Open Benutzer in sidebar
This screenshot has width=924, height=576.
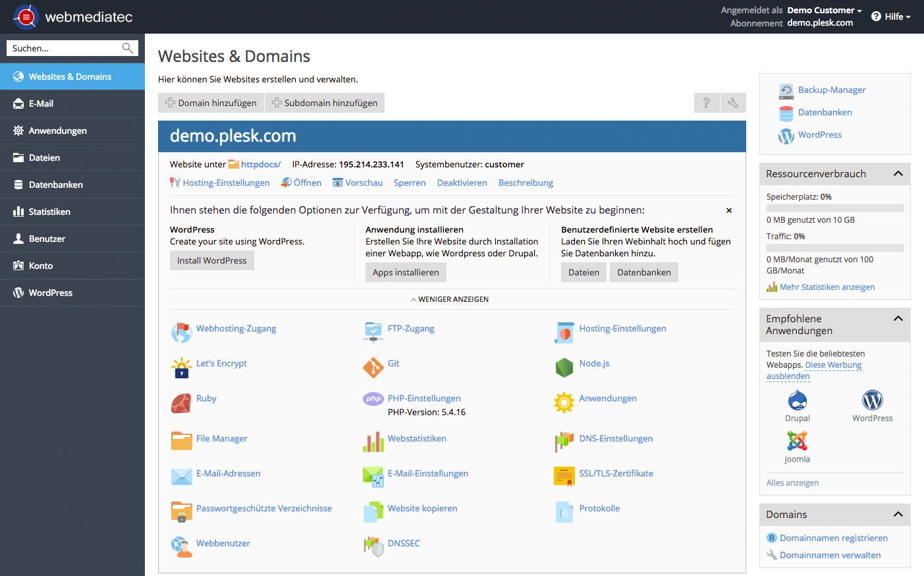72,239
